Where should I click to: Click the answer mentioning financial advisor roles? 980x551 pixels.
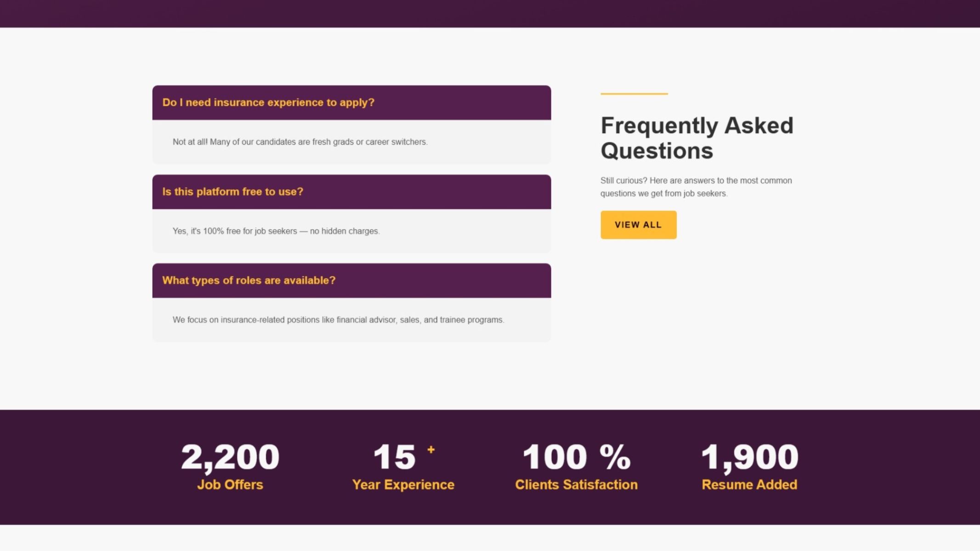pos(338,320)
